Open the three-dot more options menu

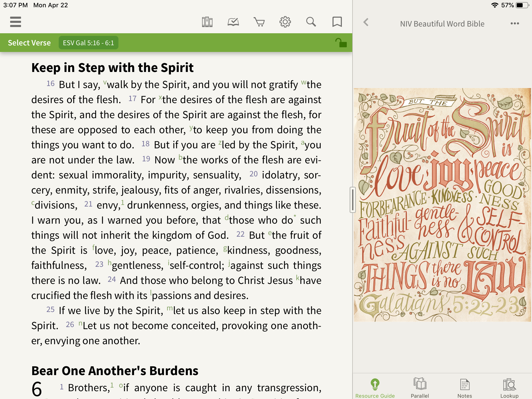coord(515,23)
